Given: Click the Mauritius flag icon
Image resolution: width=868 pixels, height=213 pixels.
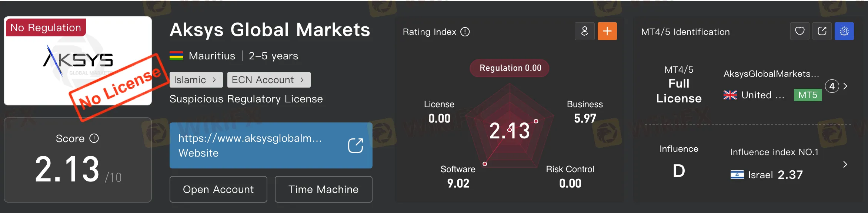Looking at the screenshot, I should tap(176, 56).
